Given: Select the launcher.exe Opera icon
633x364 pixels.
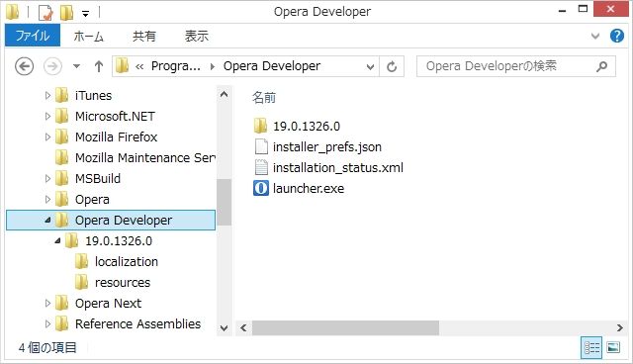Looking at the screenshot, I should [261, 188].
